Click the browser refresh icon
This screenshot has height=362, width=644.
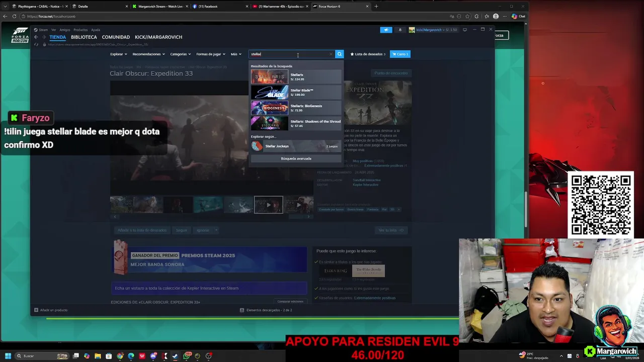pos(14,16)
